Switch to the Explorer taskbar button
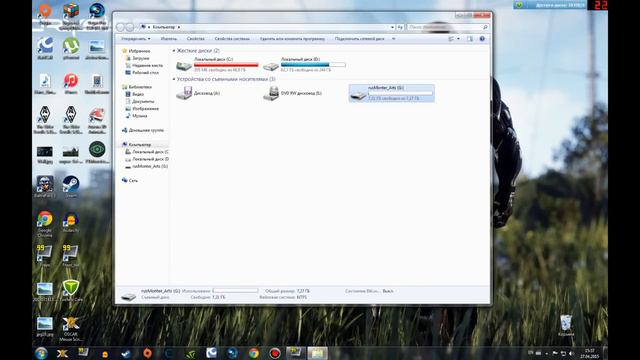Screen dimensions: 640x360 pyautogui.click(x=317, y=353)
